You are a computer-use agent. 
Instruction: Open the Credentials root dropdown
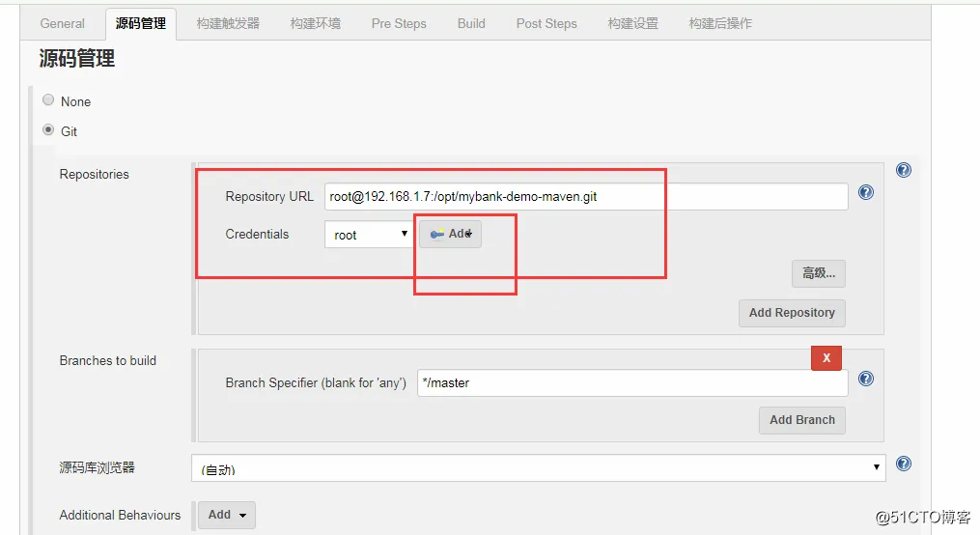click(369, 235)
